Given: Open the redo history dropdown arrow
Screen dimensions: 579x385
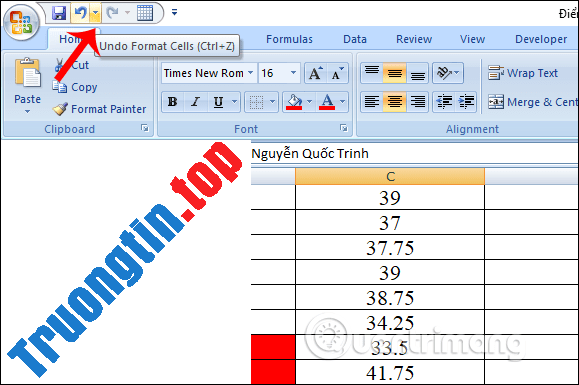Looking at the screenshot, I should click(127, 13).
